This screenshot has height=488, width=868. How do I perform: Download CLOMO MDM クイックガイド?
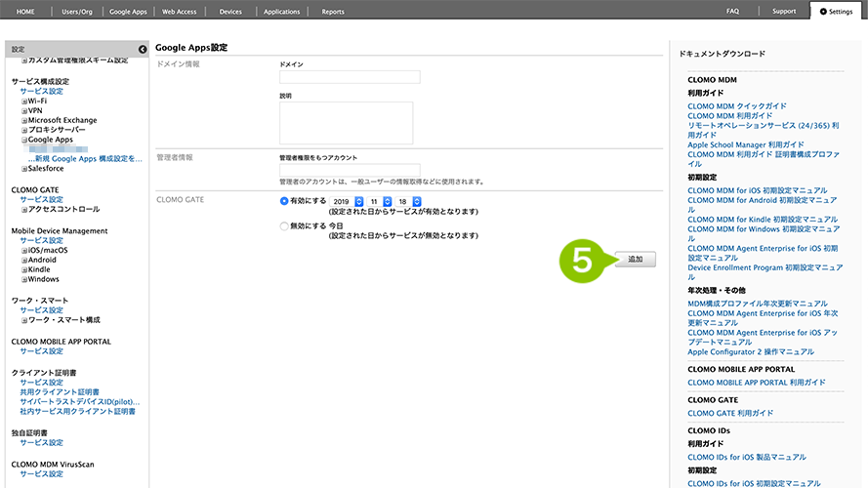737,106
